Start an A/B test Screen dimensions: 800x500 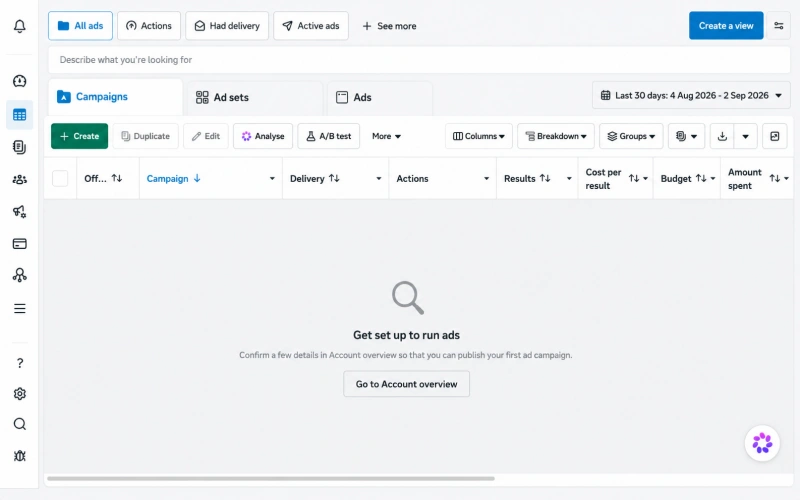pyautogui.click(x=329, y=136)
